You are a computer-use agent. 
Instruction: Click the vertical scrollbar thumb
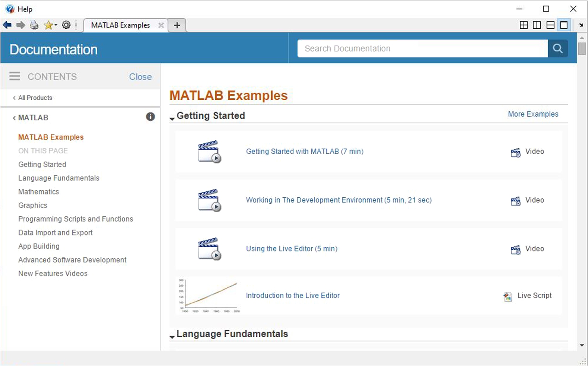[582, 49]
